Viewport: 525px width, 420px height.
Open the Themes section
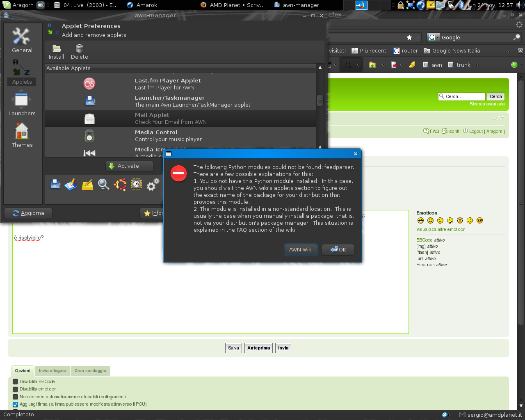22,135
